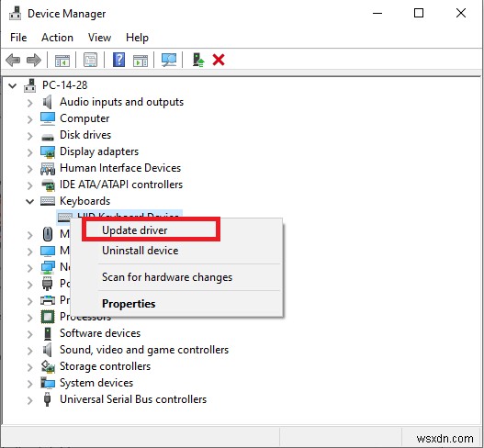Close the Device Manager window
The width and height of the screenshot is (484, 448).
coord(461,13)
